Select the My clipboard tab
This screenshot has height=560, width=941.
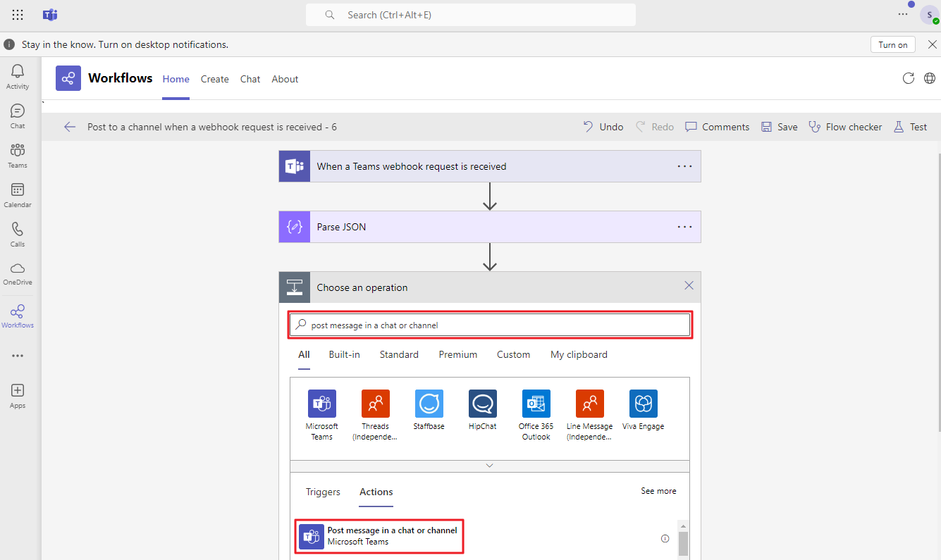click(579, 354)
